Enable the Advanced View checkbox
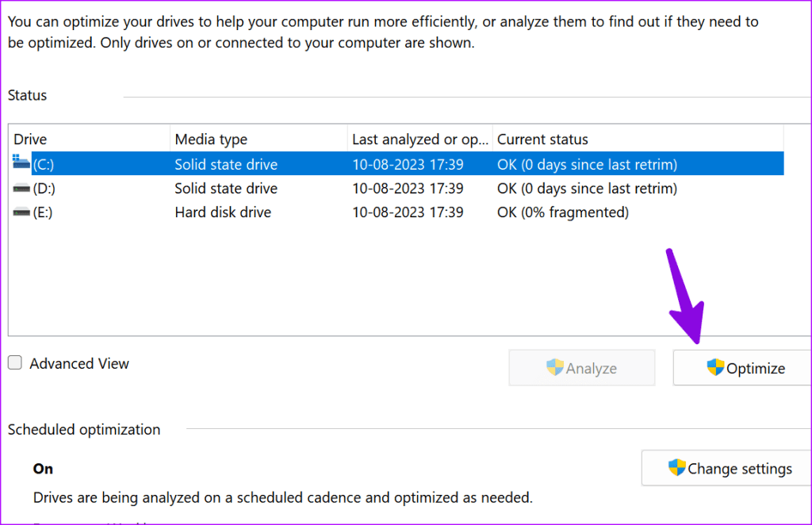Screen dimensions: 812x525 point(13,362)
